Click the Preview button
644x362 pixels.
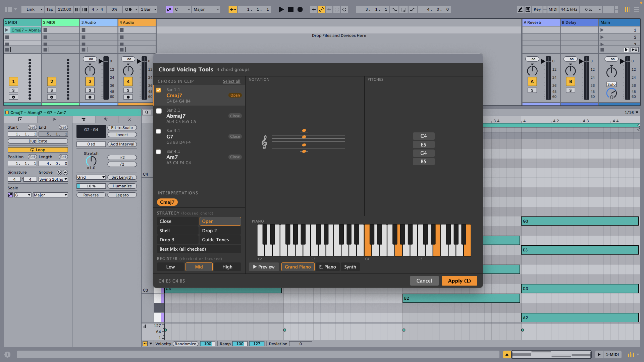(264, 267)
